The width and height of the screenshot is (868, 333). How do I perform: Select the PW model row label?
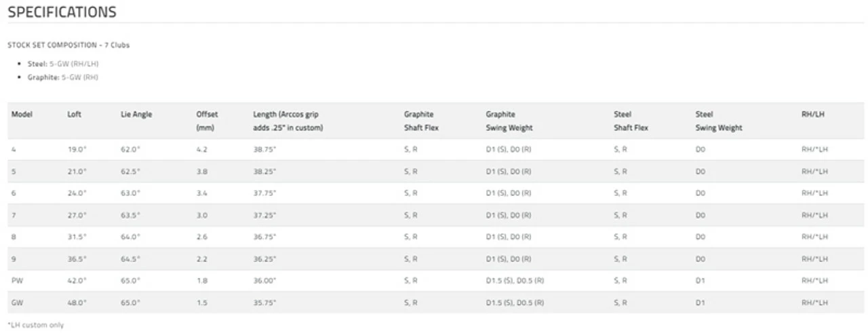coord(17,281)
